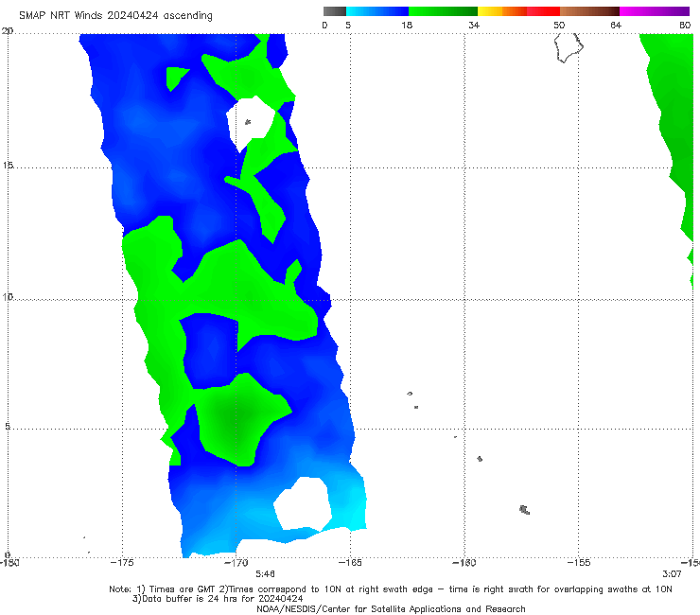Viewport: 700px width, 615px height.
Task: Click latitude label '20' on left axis
Action: click(8, 31)
